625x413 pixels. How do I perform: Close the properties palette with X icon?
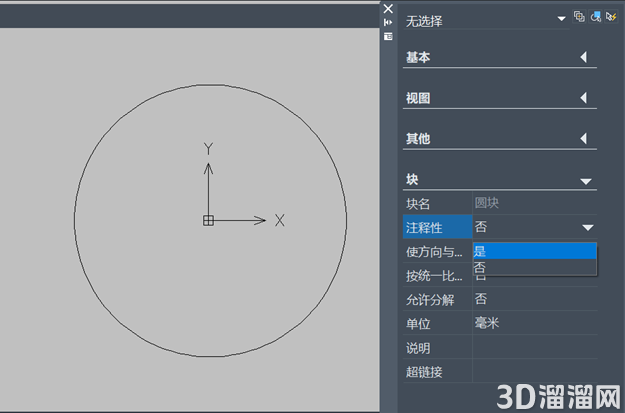[x=388, y=9]
